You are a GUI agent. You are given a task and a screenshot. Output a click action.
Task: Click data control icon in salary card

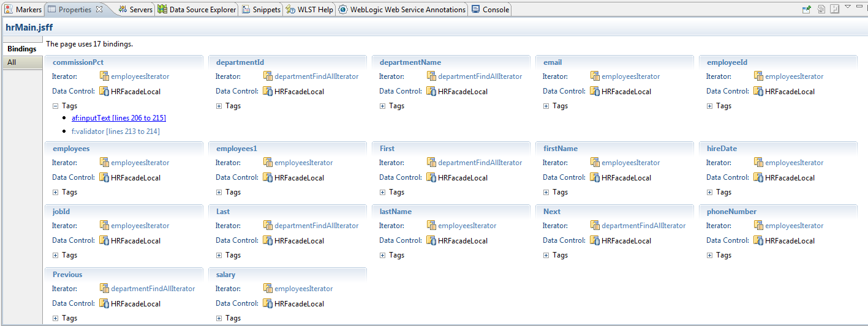point(268,303)
